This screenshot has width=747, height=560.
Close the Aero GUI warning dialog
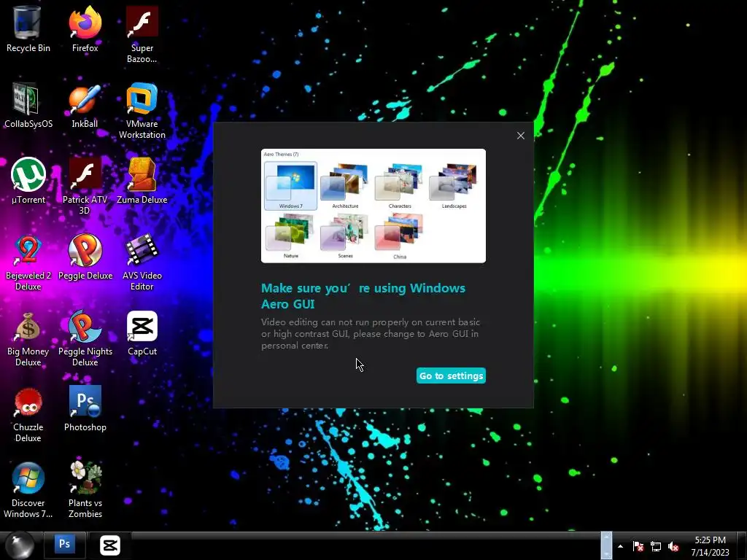(521, 136)
